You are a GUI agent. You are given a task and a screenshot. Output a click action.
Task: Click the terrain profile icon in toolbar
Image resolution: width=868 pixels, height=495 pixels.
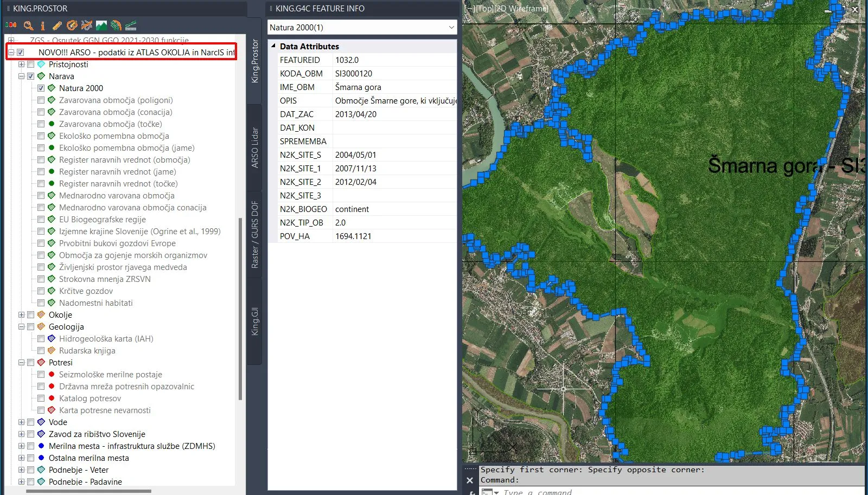tap(131, 25)
